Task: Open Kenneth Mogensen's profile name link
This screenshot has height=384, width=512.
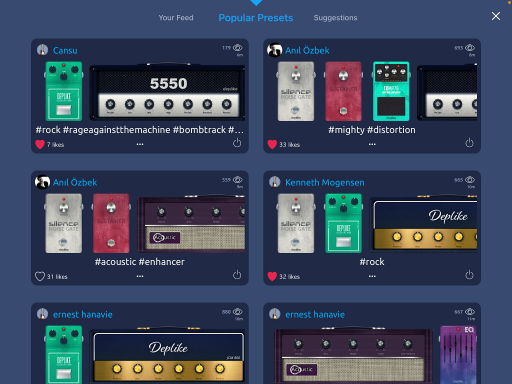Action: [325, 182]
